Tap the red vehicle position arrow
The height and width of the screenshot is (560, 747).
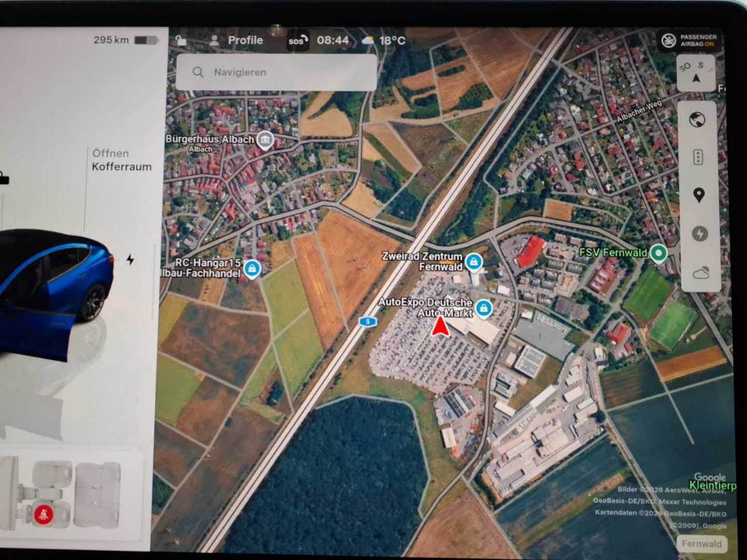point(440,325)
